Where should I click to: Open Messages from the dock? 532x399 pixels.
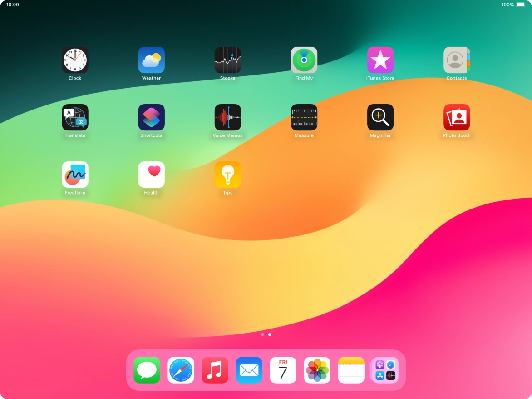click(147, 370)
